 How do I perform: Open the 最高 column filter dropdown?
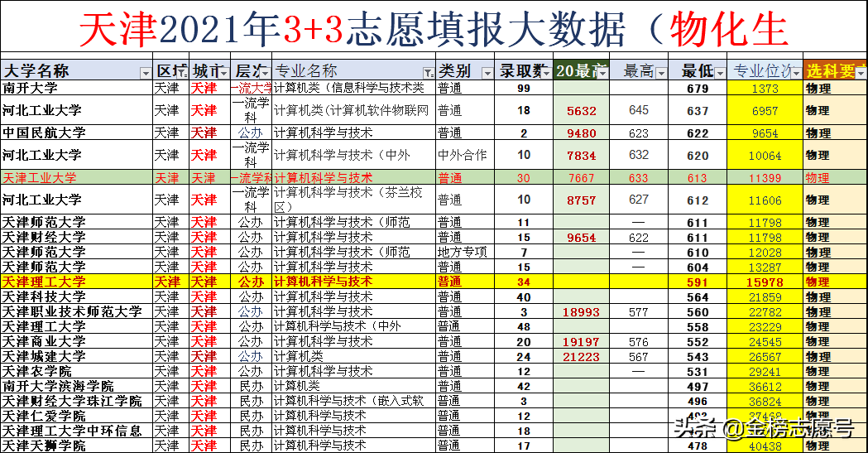point(661,73)
